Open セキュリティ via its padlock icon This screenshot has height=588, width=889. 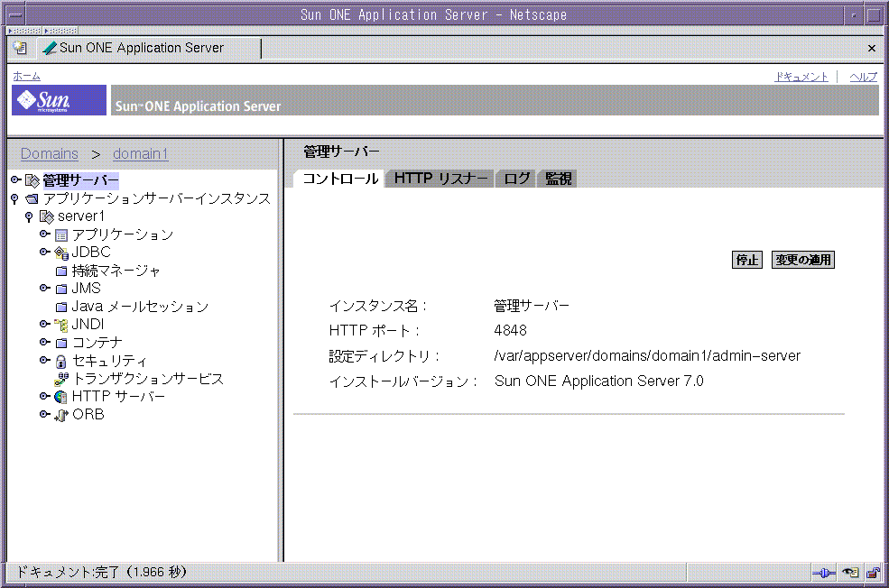pos(61,360)
